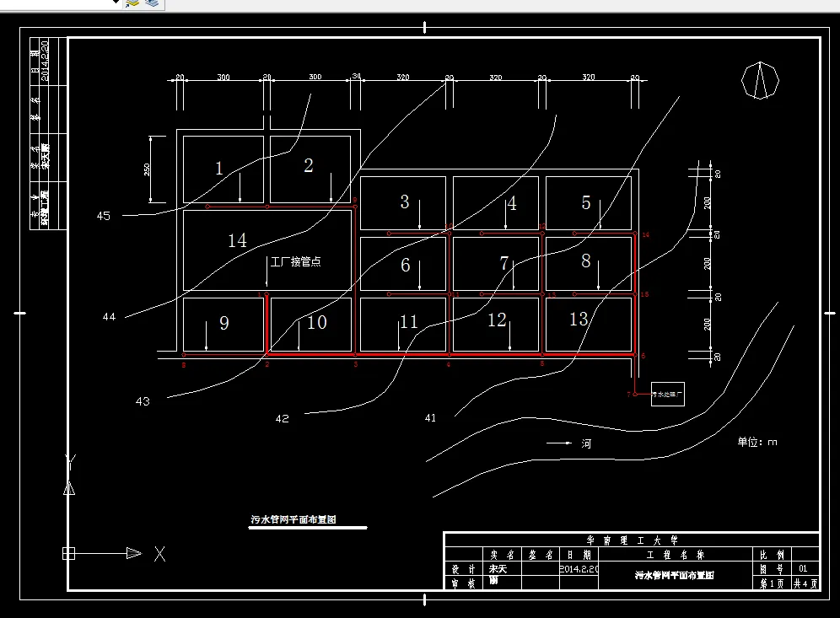Screen dimensions: 840x618
Task: Select block number 14 label
Action: pos(237,240)
